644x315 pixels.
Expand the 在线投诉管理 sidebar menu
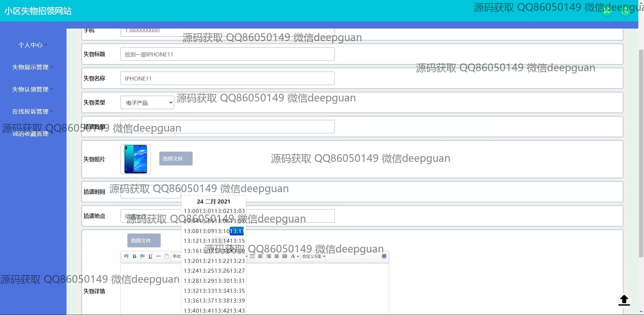tap(33, 111)
